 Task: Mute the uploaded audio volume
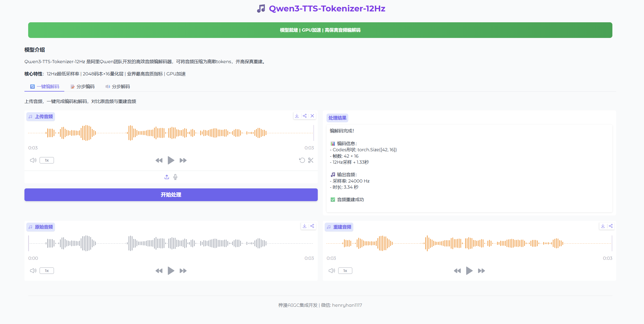(33, 160)
